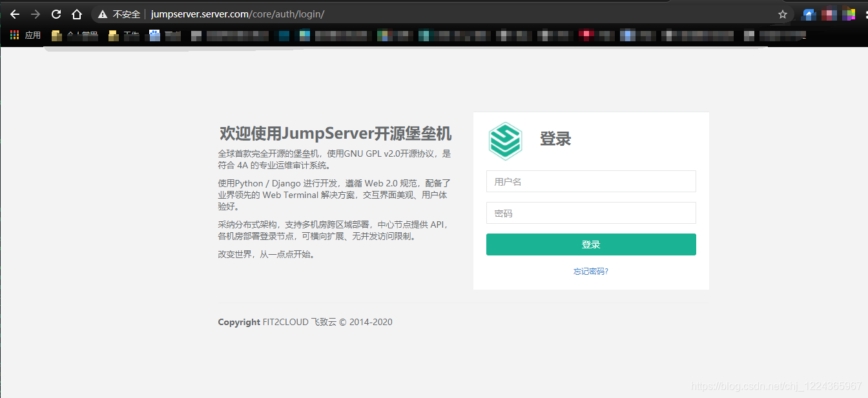Click the line 改变世界，从一点点开始。

click(267, 254)
